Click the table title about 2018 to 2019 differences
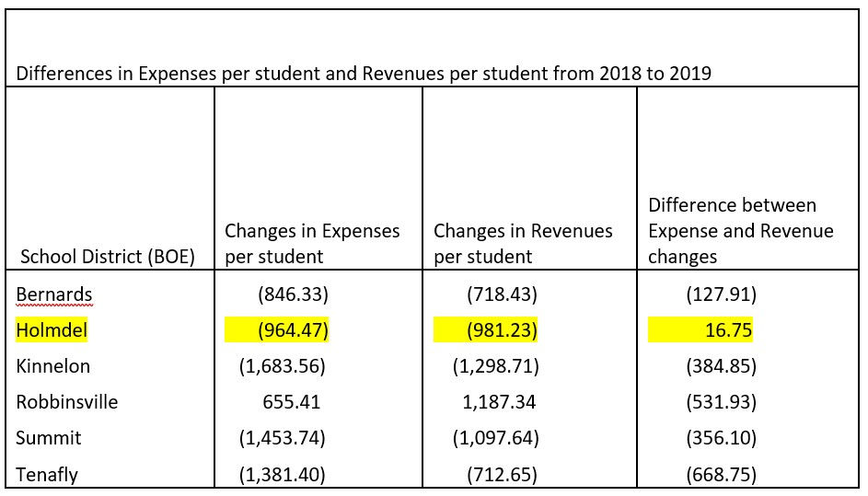Screen dimensions: 868x496 [x=364, y=74]
